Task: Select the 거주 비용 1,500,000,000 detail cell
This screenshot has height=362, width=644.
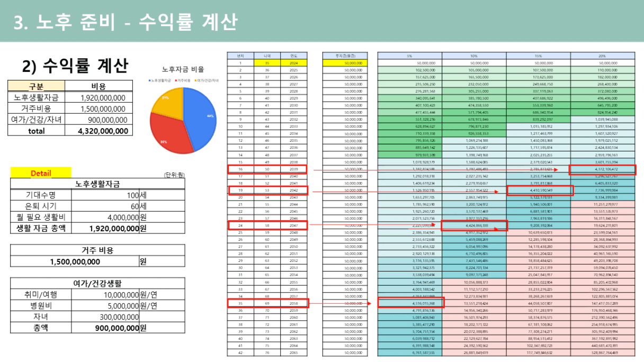Action: tap(75, 261)
